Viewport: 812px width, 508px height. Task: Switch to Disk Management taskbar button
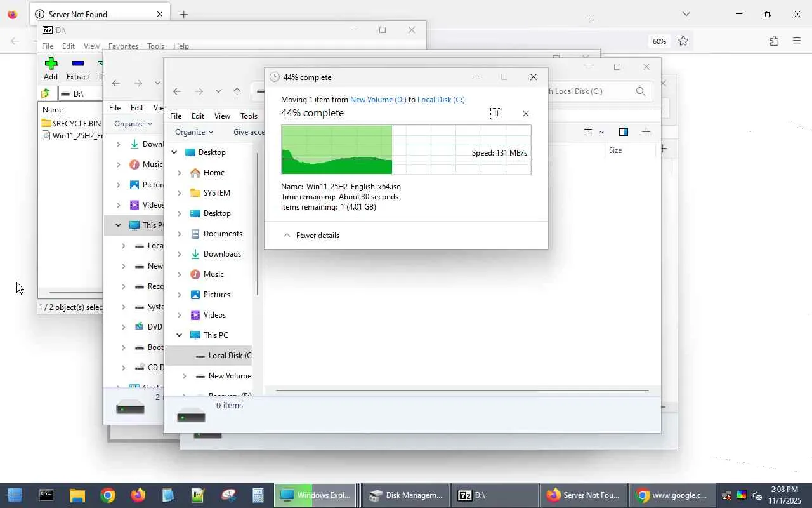click(406, 495)
